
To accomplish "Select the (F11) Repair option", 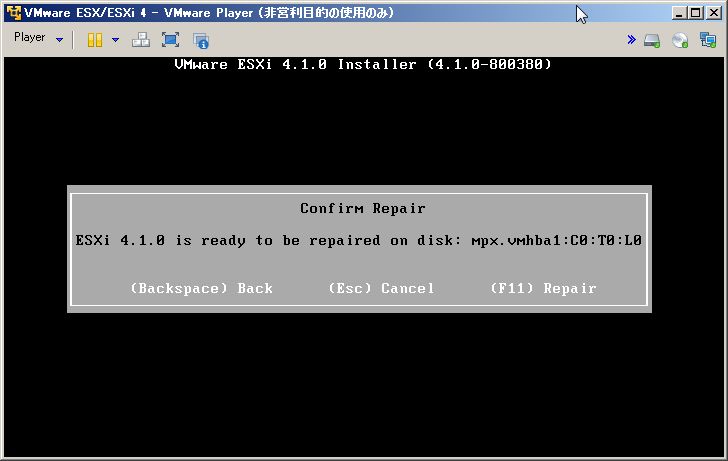I will (543, 288).
